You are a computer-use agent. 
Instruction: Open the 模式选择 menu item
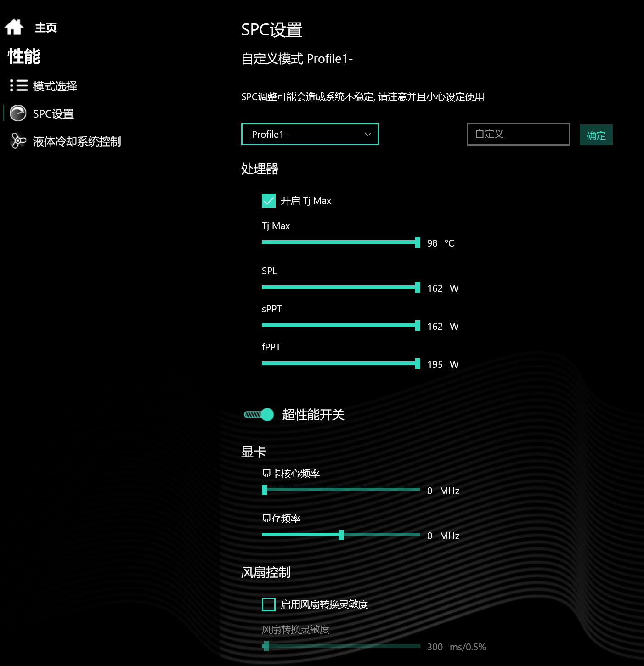click(55, 86)
